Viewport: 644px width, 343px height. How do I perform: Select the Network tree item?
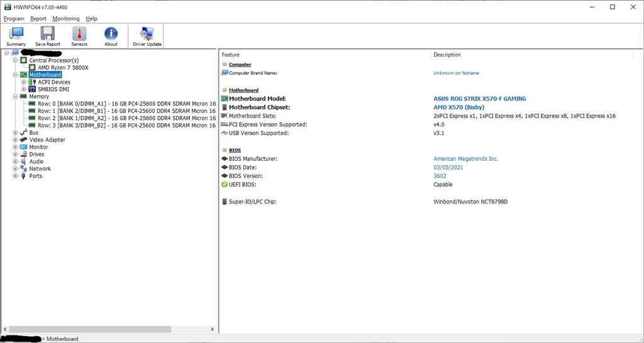(x=40, y=169)
